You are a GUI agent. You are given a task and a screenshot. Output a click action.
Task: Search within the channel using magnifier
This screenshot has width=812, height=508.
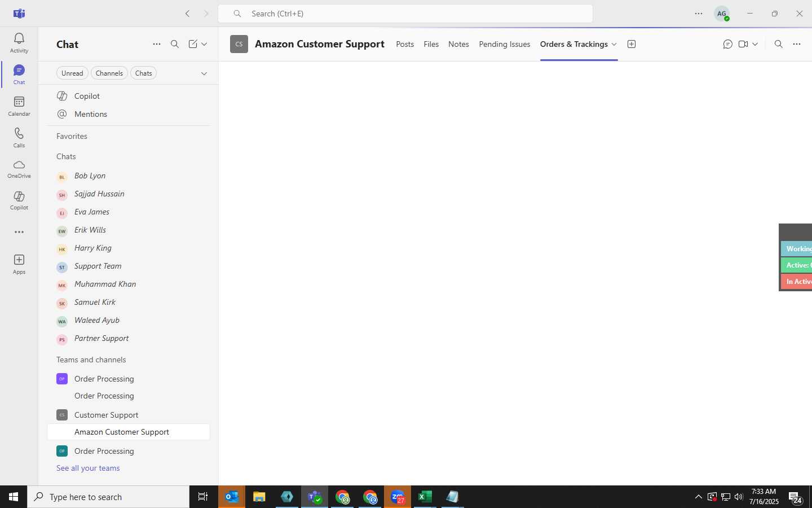pos(779,44)
